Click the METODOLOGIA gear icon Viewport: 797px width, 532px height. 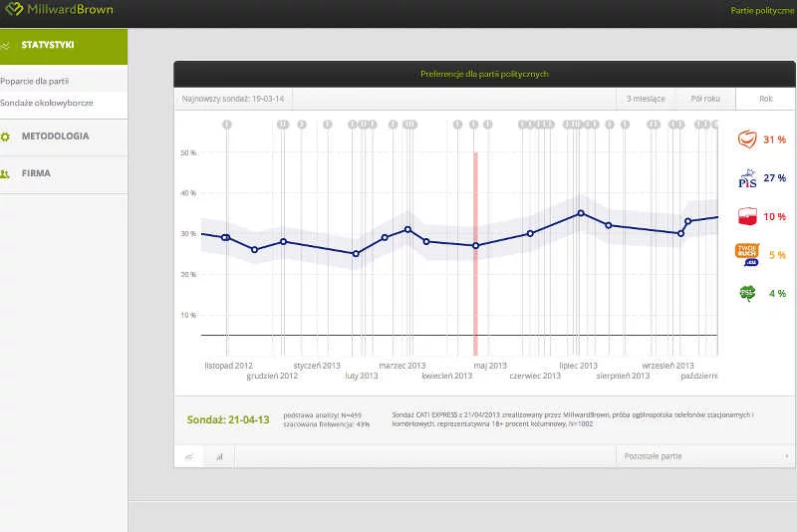pyautogui.click(x=5, y=136)
